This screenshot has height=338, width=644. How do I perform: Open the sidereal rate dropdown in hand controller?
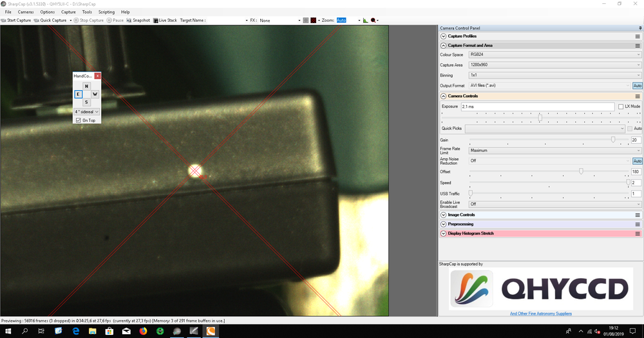[x=87, y=112]
